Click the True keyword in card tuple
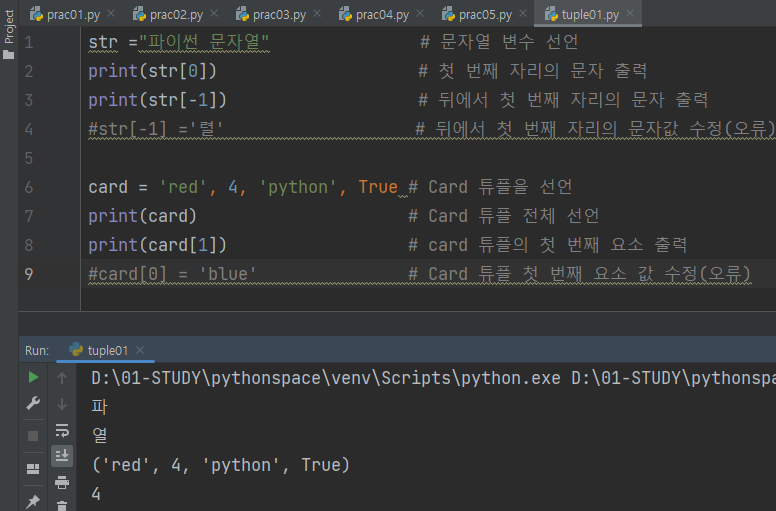The width and height of the screenshot is (776, 511). point(378,187)
